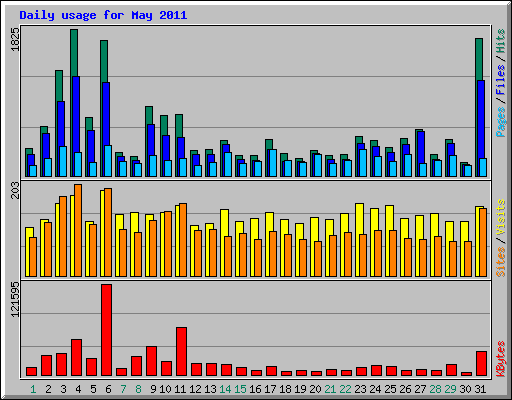Click the title 'Daily usage for May 2011'
The height and width of the screenshot is (400, 512).
coord(103,15)
